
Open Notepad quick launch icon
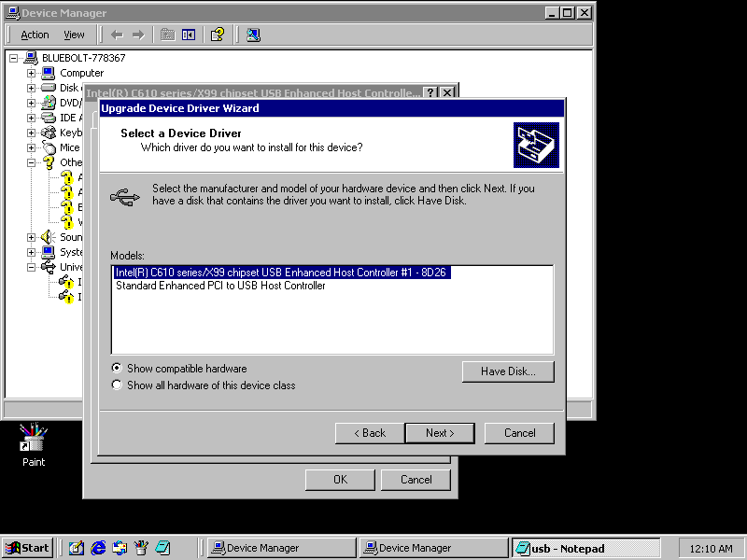pyautogui.click(x=162, y=548)
